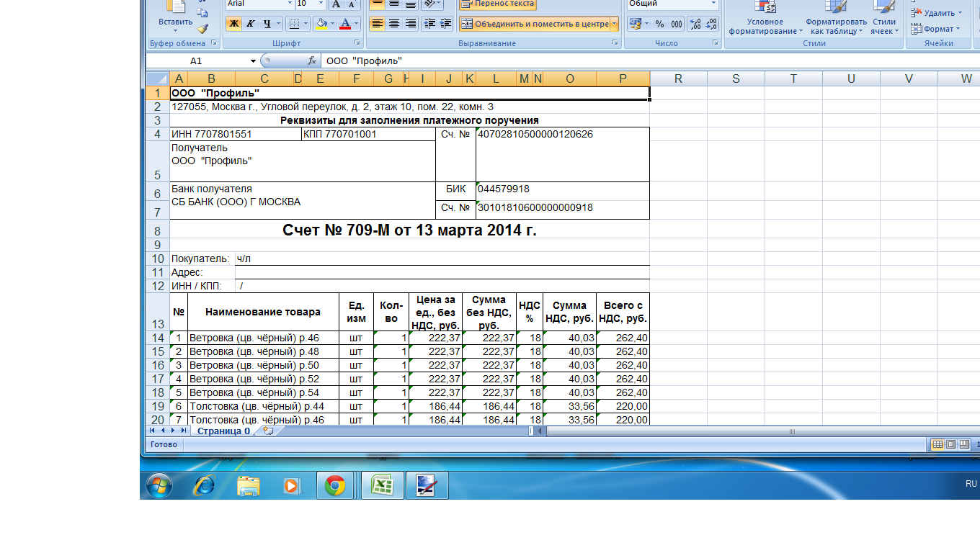Decrease decimal places
Image resolution: width=980 pixels, height=553 pixels.
711,24
